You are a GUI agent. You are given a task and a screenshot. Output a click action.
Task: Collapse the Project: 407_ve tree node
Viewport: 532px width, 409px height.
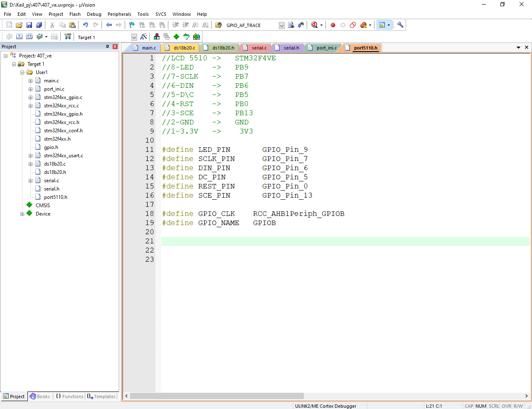pyautogui.click(x=5, y=56)
